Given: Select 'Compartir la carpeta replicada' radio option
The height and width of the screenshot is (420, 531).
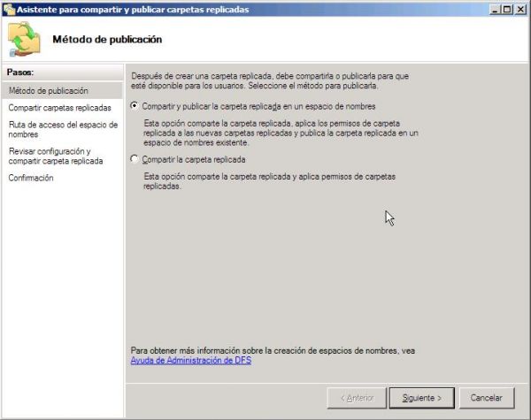Looking at the screenshot, I should [135, 159].
